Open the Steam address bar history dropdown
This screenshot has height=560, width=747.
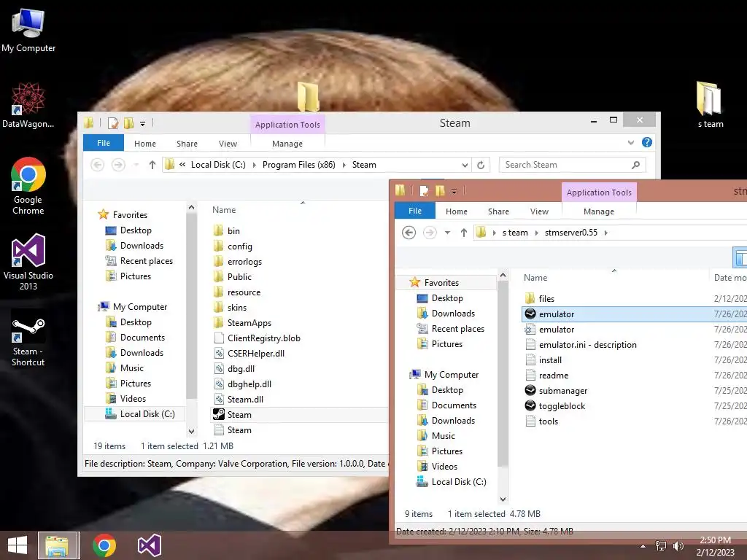465,165
